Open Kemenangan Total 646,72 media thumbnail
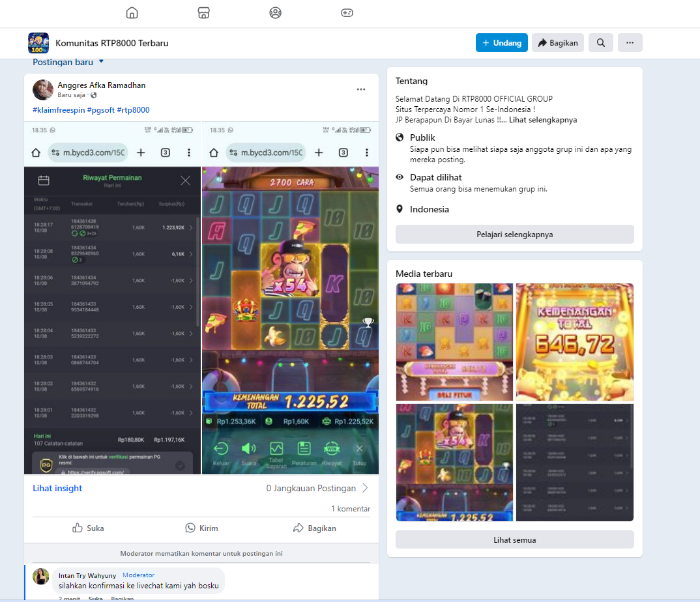This screenshot has width=700, height=602. point(575,342)
